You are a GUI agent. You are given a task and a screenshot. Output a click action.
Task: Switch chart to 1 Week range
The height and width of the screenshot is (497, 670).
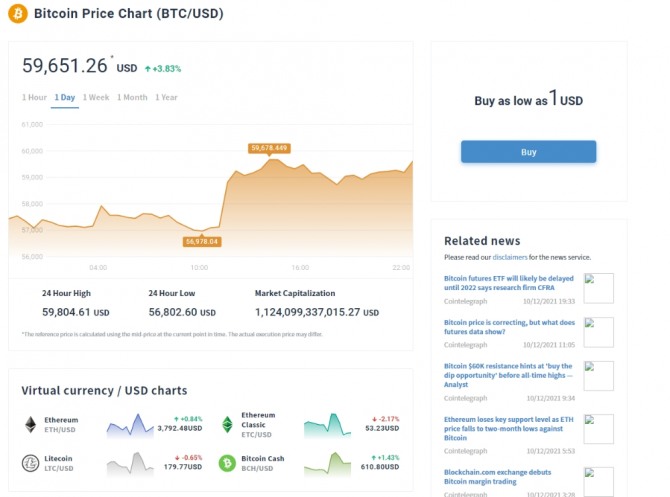click(96, 97)
